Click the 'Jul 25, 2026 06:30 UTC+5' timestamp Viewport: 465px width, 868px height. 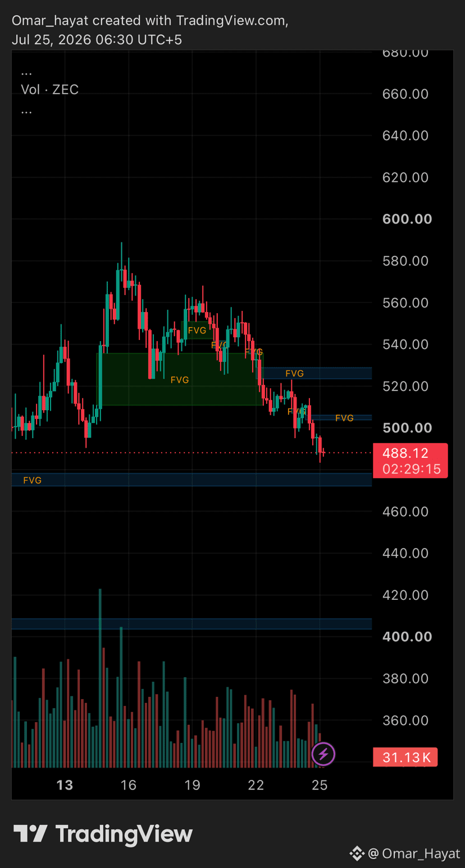pyautogui.click(x=97, y=40)
